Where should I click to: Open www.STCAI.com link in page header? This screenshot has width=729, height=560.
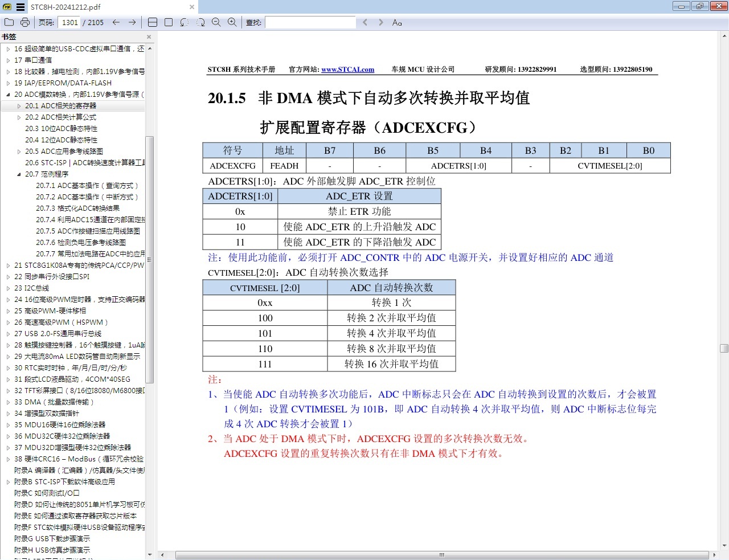click(347, 70)
